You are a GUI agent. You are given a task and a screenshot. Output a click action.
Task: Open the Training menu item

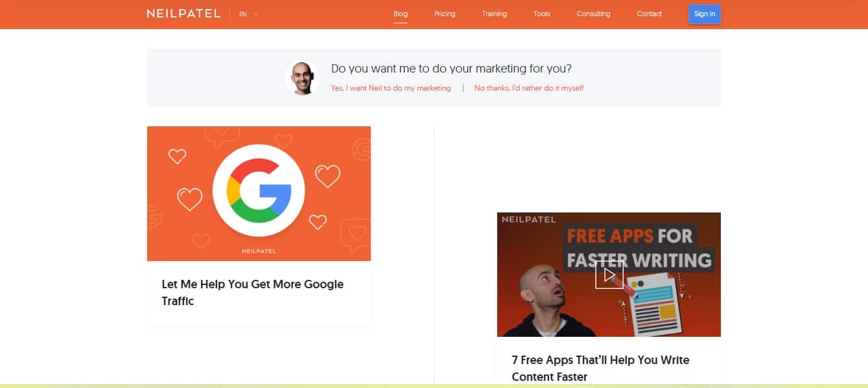pos(495,14)
